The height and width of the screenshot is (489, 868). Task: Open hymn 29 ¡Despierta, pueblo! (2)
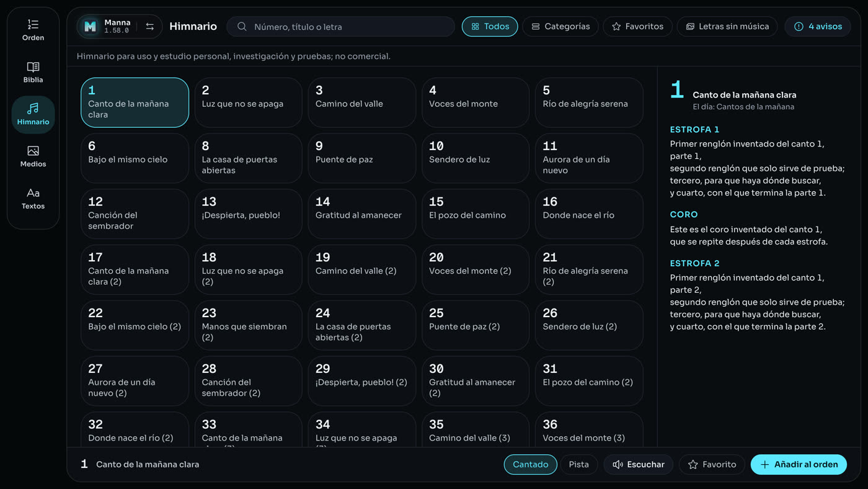[x=362, y=381]
